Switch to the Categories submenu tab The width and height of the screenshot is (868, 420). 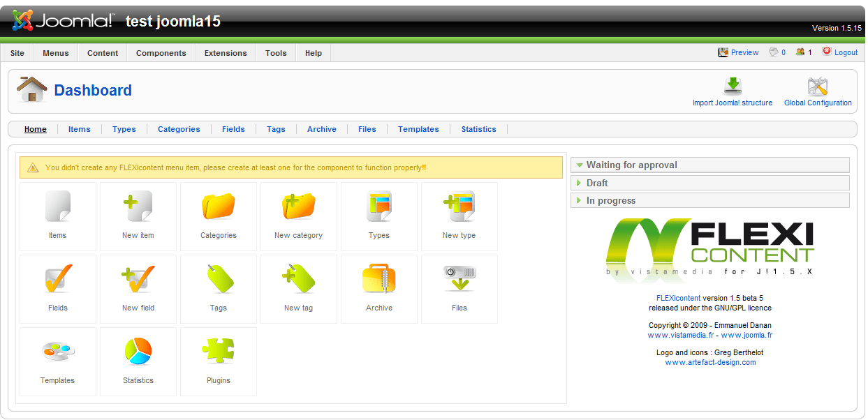179,129
